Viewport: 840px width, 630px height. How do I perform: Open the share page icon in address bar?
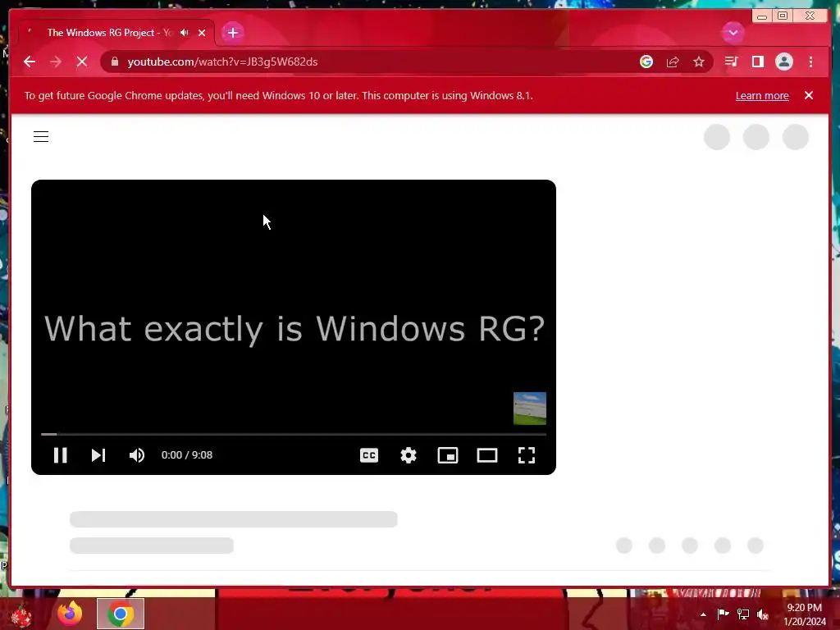pos(673,62)
